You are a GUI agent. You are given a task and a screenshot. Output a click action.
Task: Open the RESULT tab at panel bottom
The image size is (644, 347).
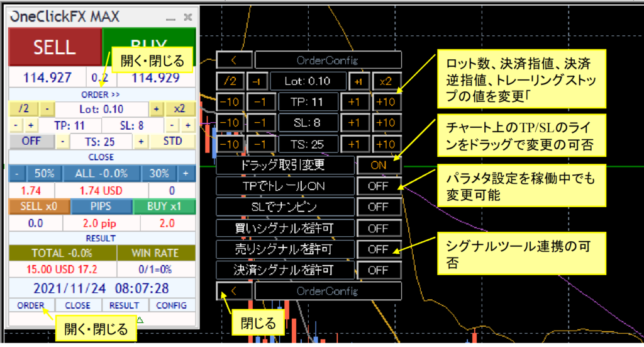click(x=124, y=305)
